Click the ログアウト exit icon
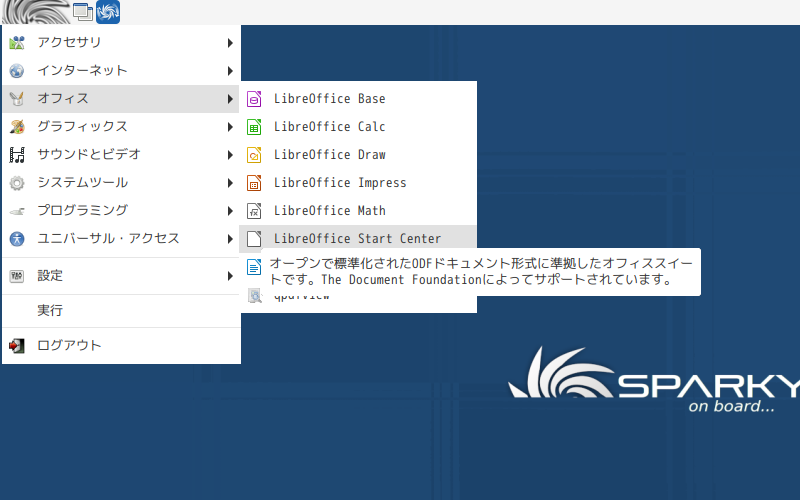Screen dimensions: 800x500 [x=17, y=346]
